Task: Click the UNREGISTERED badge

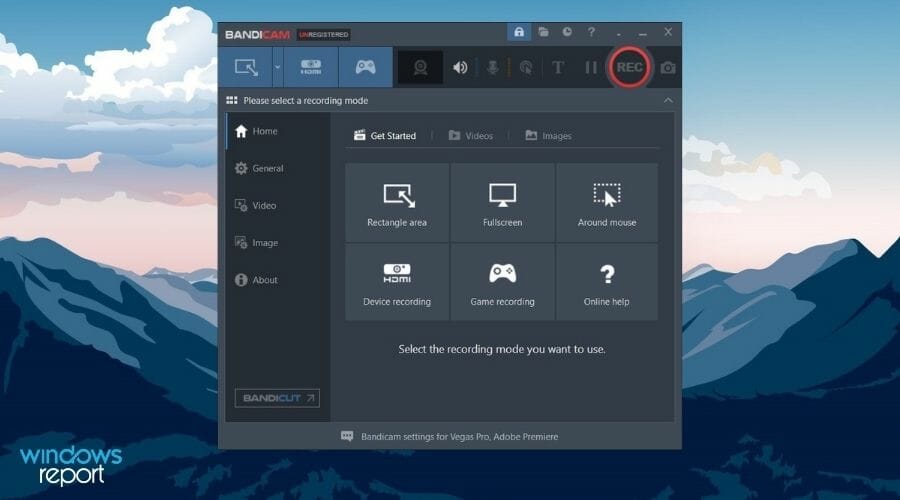Action: tap(324, 34)
